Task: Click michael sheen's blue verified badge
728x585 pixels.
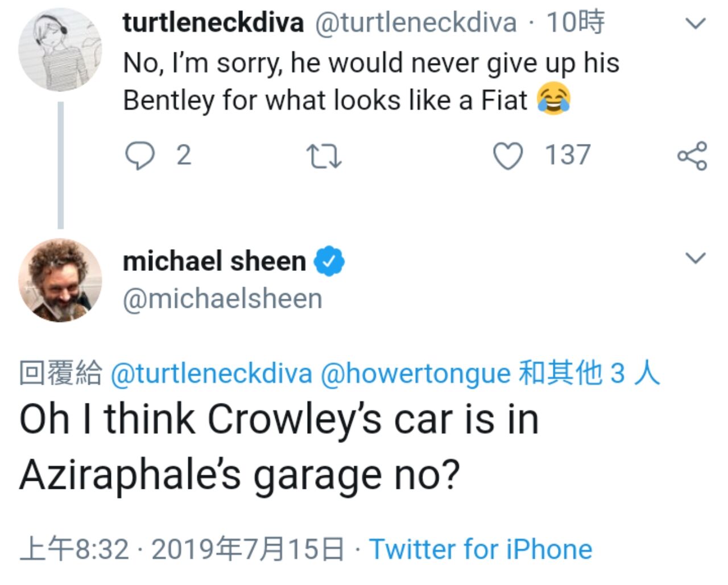Action: [329, 262]
